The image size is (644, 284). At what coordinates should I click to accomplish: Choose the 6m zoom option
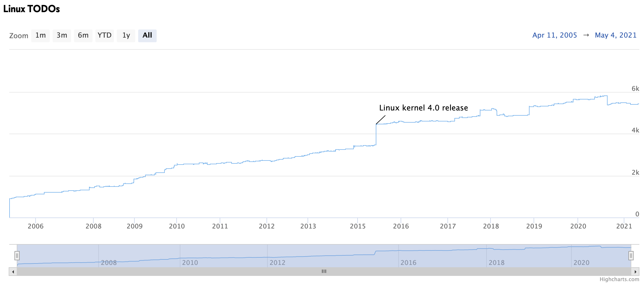(x=83, y=36)
